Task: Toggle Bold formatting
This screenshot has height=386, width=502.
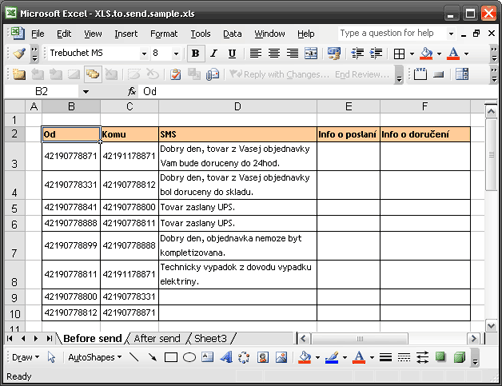Action: pos(196,53)
